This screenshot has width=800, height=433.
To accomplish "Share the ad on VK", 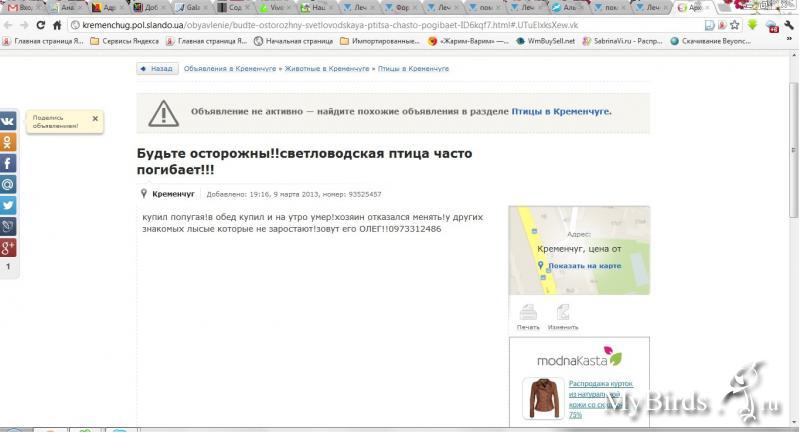I will (x=8, y=121).
